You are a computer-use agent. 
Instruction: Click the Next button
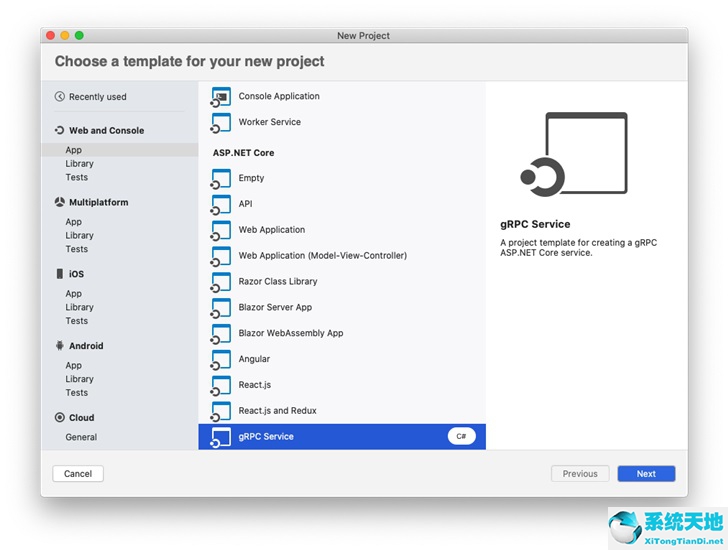click(646, 474)
